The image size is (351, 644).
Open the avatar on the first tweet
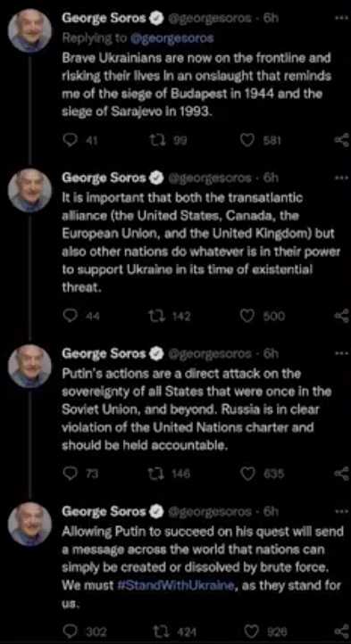pyautogui.click(x=29, y=31)
